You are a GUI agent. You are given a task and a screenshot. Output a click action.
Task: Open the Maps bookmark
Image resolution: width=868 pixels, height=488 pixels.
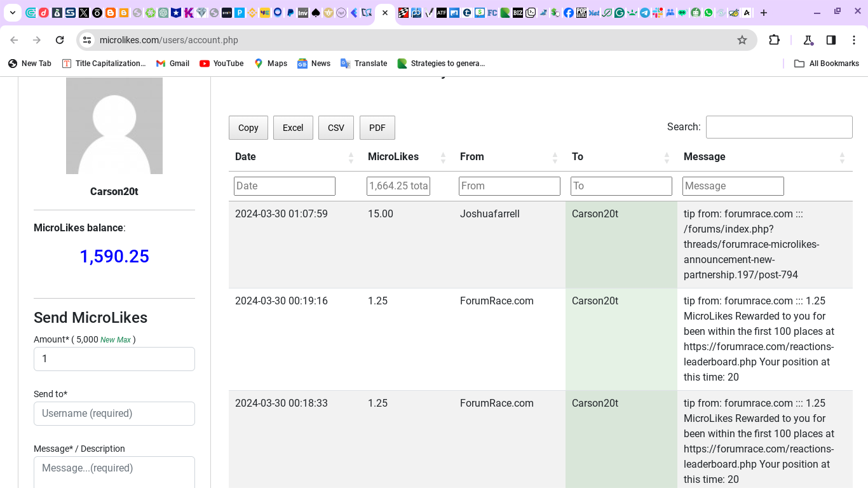[x=271, y=64]
